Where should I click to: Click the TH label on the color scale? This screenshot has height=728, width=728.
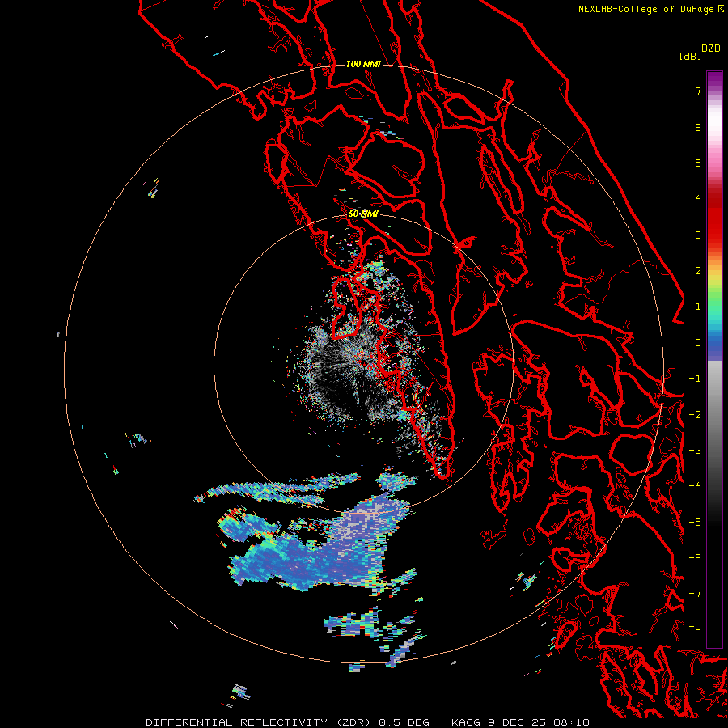[695, 629]
